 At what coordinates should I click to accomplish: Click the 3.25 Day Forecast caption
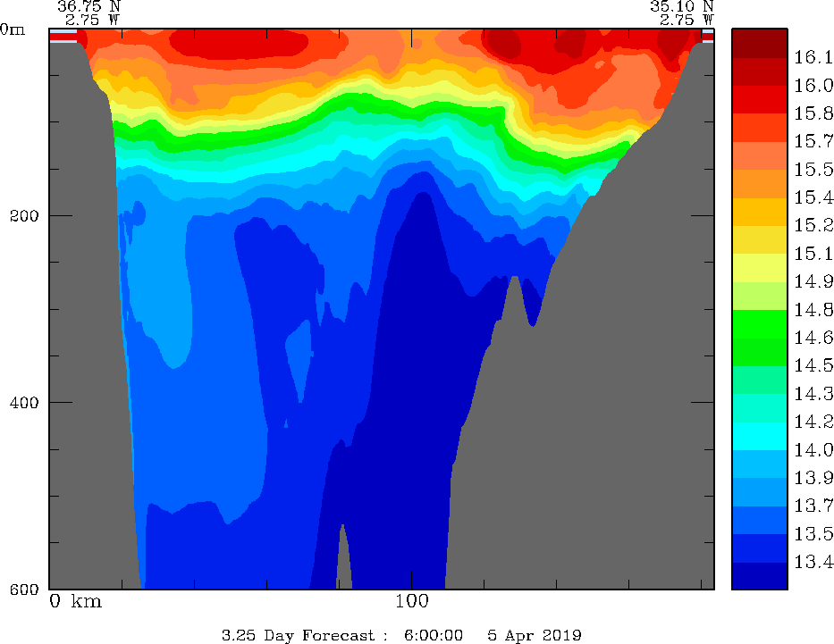tap(299, 635)
